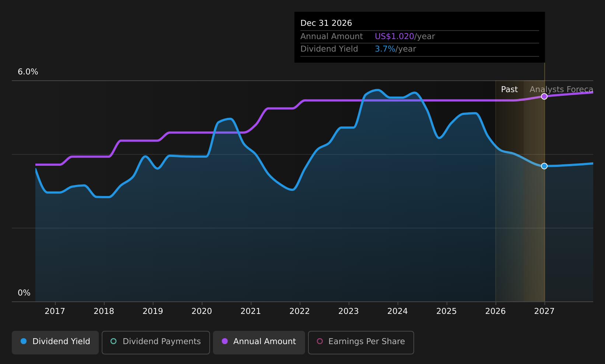Click the 2018 x-axis year label
Viewport: 605px width, 364px height.
[104, 311]
